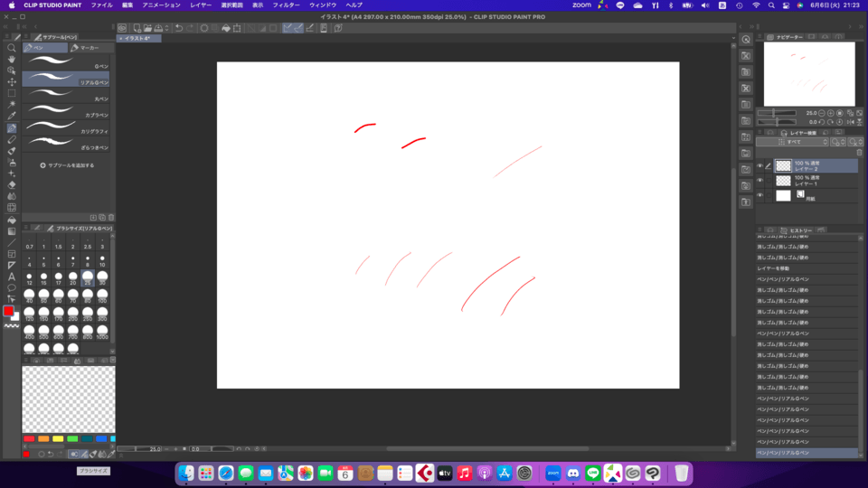Delete layer with trash icon
The image size is (868, 488).
click(859, 153)
